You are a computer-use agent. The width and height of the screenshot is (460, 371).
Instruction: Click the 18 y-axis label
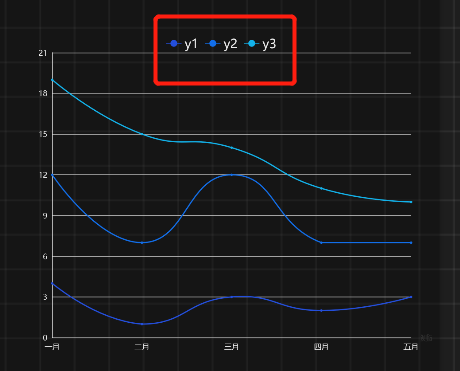point(43,94)
